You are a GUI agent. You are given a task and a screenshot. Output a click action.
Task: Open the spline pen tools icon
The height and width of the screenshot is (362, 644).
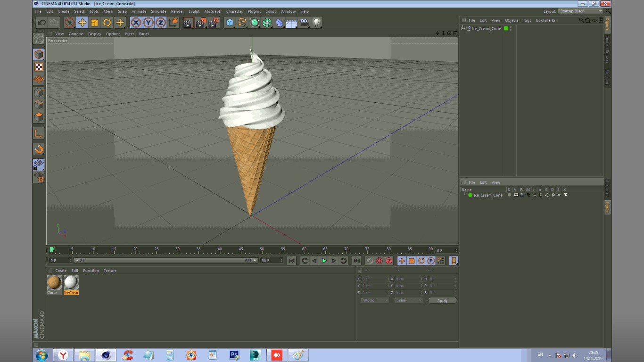pyautogui.click(x=242, y=22)
